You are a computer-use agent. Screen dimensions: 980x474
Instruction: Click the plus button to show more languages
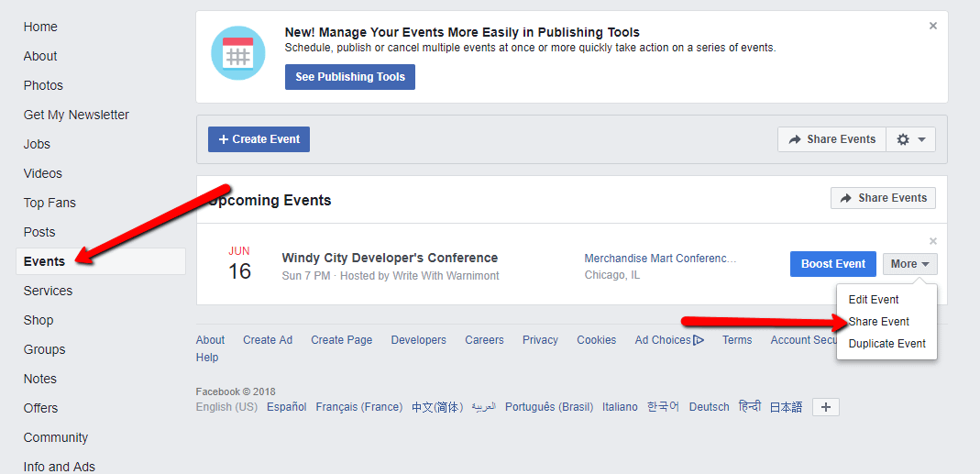click(826, 408)
